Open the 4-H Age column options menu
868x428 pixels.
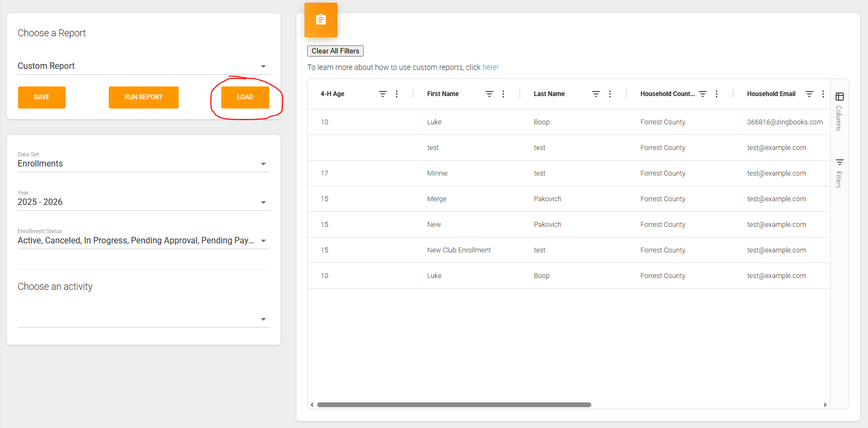[x=396, y=94]
